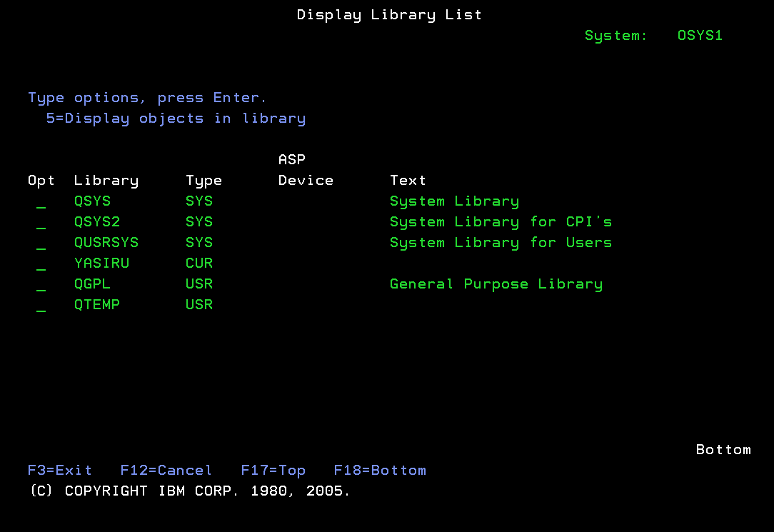
Task: Click SYS type in QUSRSYS row
Action: [x=199, y=243]
